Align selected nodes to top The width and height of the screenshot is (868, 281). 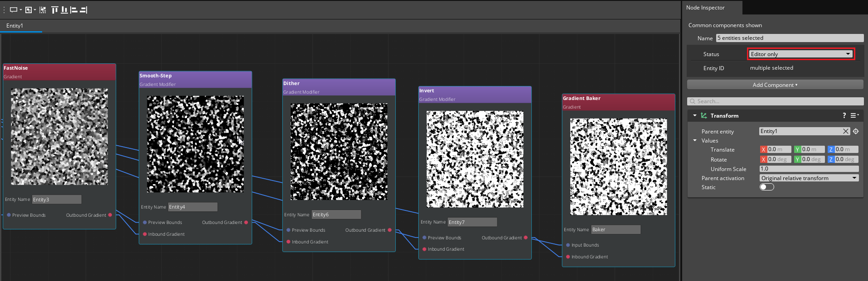tap(55, 10)
